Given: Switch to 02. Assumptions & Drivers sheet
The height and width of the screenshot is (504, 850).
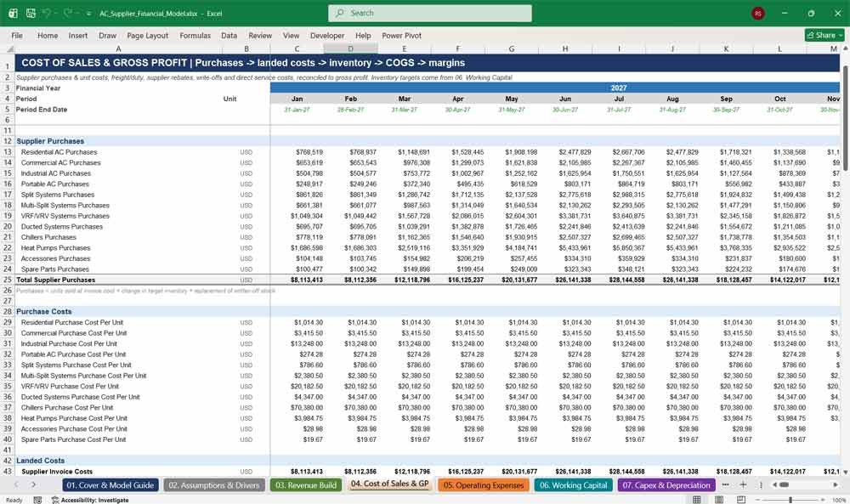Looking at the screenshot, I should click(x=214, y=485).
